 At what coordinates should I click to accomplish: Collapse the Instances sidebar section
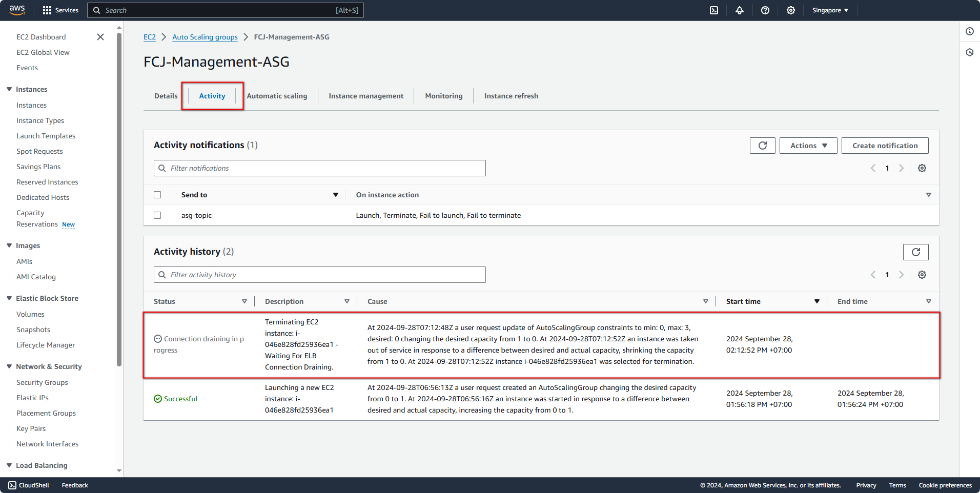click(9, 89)
